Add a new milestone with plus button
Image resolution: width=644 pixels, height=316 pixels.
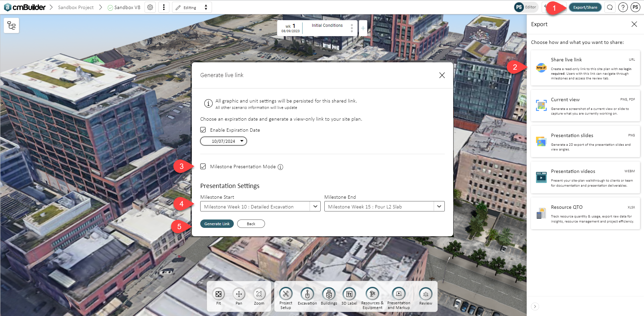(x=363, y=28)
